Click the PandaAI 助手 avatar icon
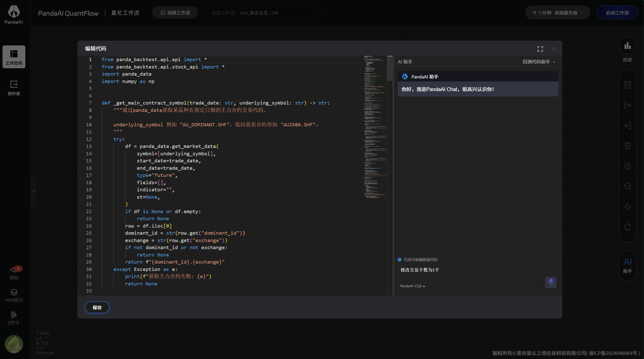This screenshot has height=359, width=644. coord(405,77)
